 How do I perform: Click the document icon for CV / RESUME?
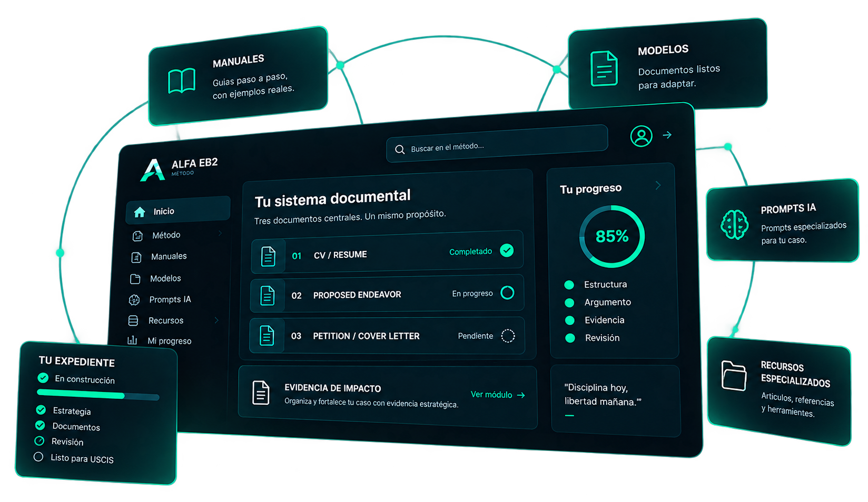269,256
